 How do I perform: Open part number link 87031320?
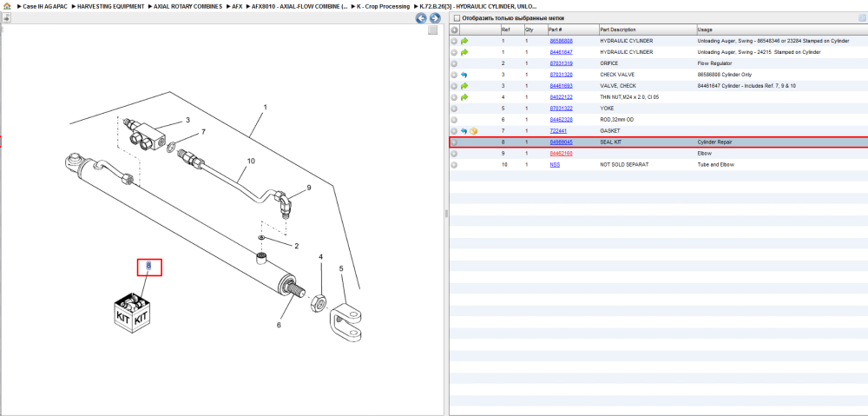[561, 75]
